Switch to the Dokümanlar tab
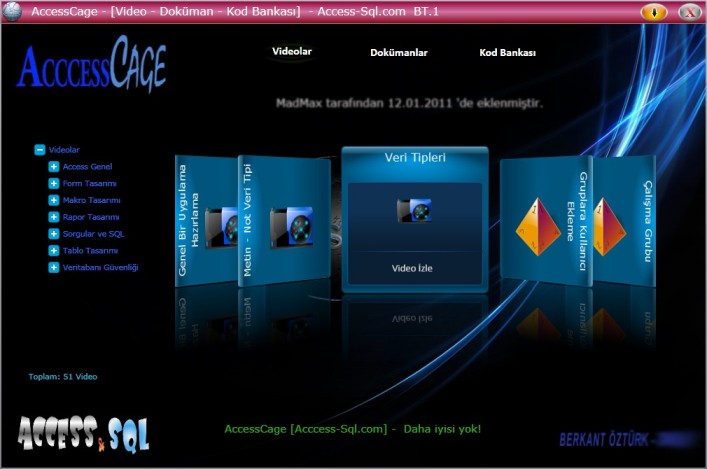707x469 pixels. click(x=399, y=53)
